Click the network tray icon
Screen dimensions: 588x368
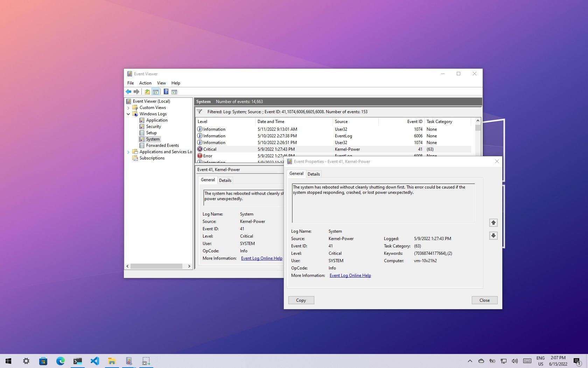click(504, 361)
